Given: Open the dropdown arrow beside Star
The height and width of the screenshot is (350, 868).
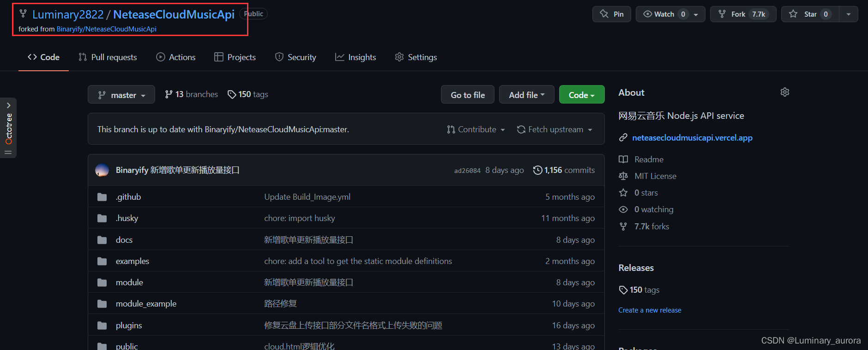Looking at the screenshot, I should coord(849,14).
